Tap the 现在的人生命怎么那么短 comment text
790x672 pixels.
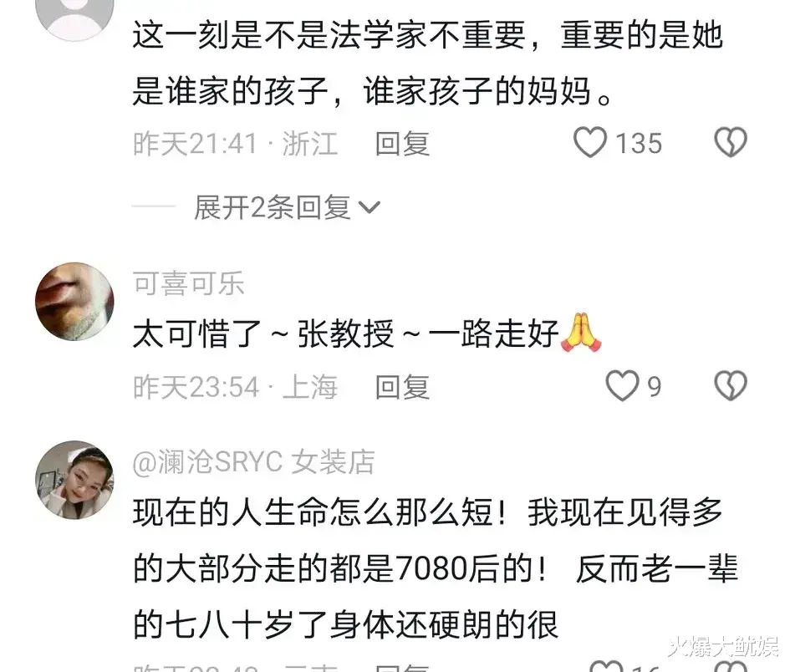pos(435,568)
